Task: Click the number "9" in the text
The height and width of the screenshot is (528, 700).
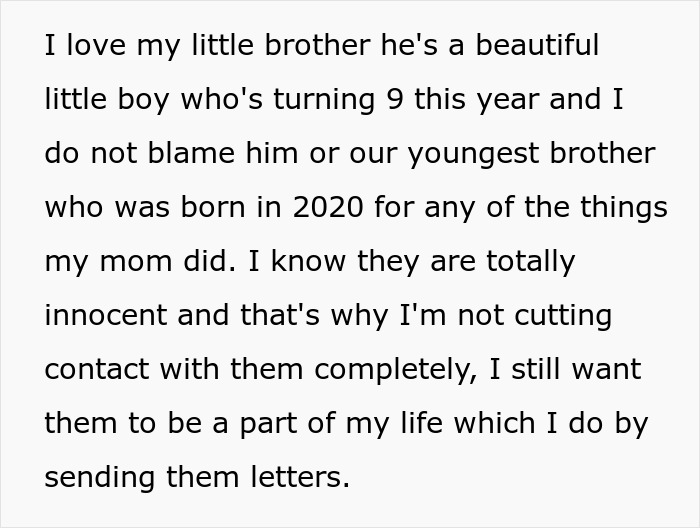Action: (x=394, y=100)
